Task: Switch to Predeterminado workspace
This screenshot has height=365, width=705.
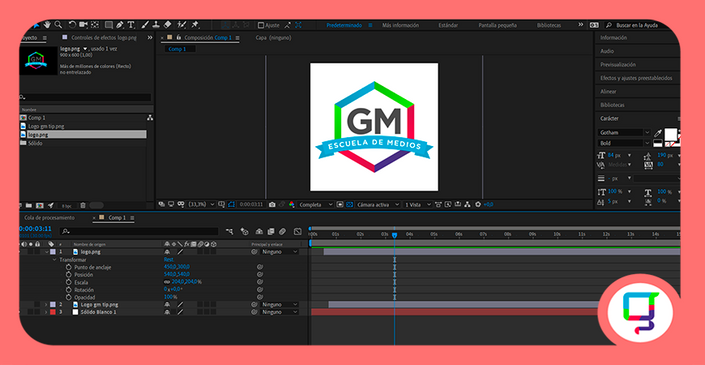Action: pyautogui.click(x=344, y=25)
